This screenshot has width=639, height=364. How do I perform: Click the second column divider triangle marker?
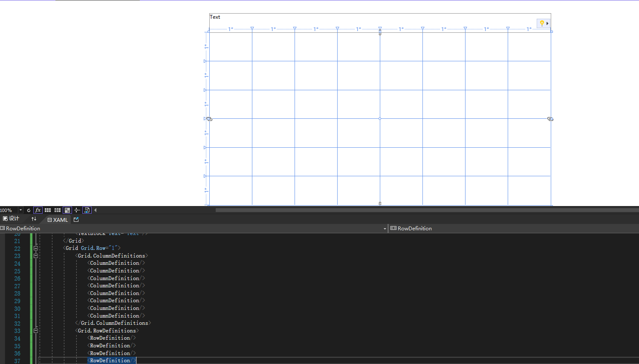295,29
